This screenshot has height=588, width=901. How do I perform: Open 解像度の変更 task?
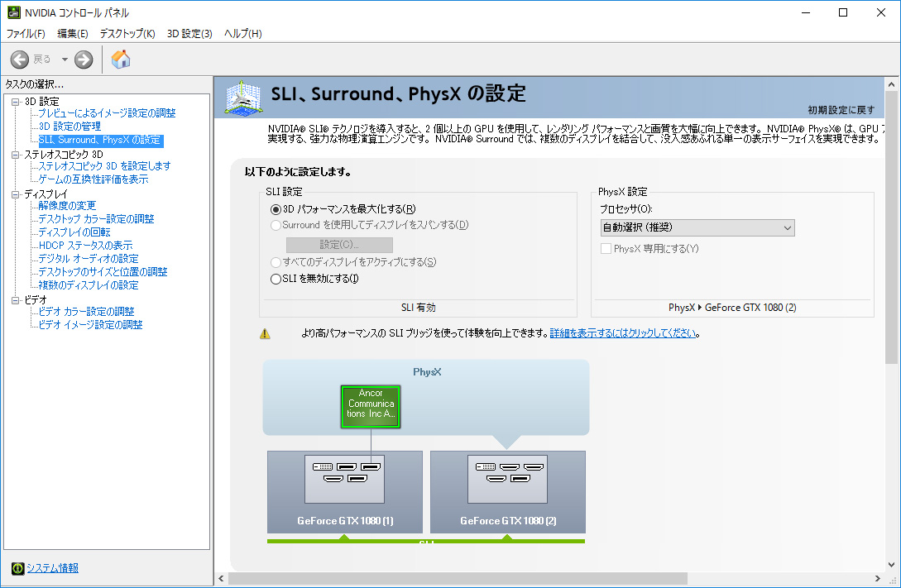(x=67, y=206)
